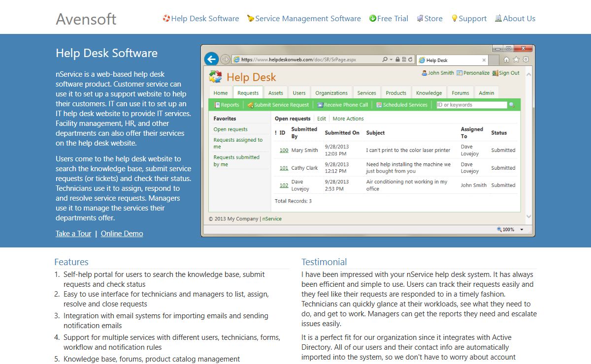Click the Sign Out door icon
Image resolution: width=591 pixels, height=364 pixels.
[x=495, y=73]
